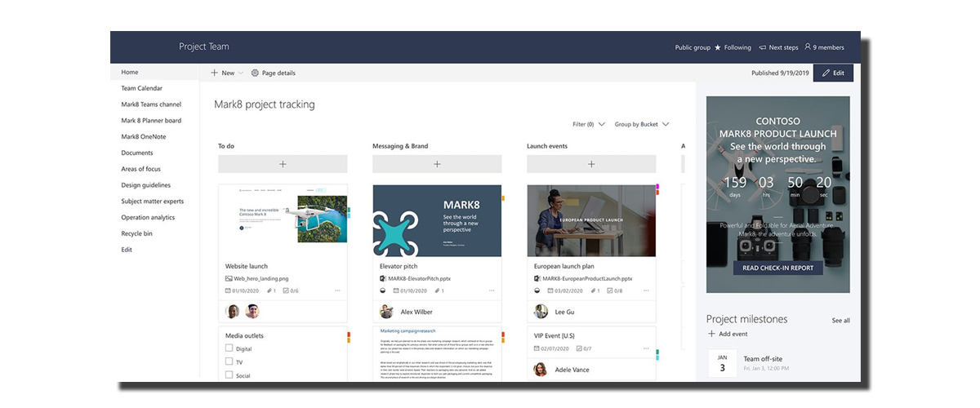Click PowerPoint icon of MARK8-ElevatorPitch.pptx

(x=383, y=278)
